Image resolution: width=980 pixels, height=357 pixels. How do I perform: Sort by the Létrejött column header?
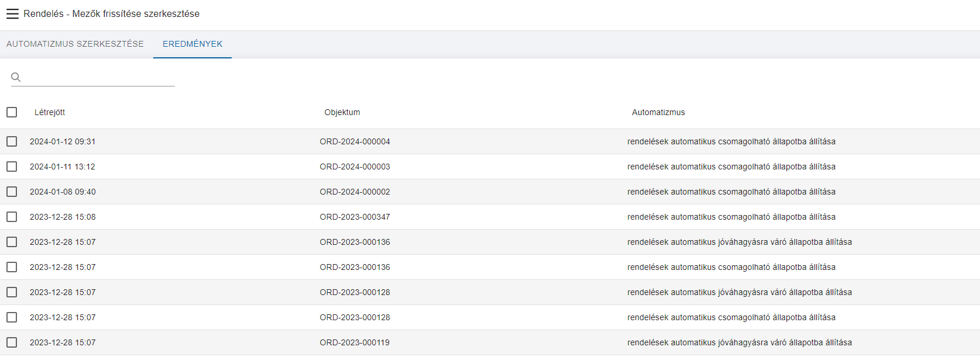click(x=50, y=112)
